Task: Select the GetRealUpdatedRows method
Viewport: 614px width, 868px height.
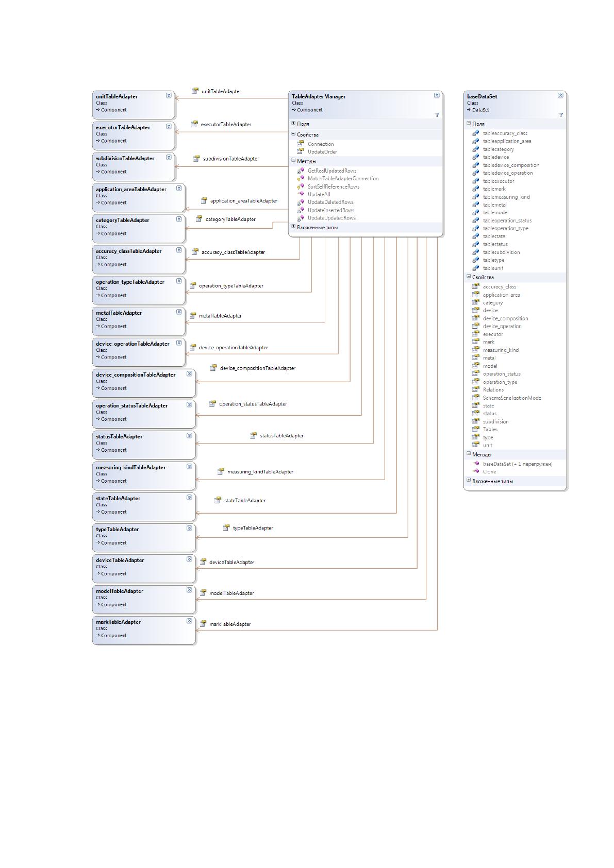Action: pos(332,171)
